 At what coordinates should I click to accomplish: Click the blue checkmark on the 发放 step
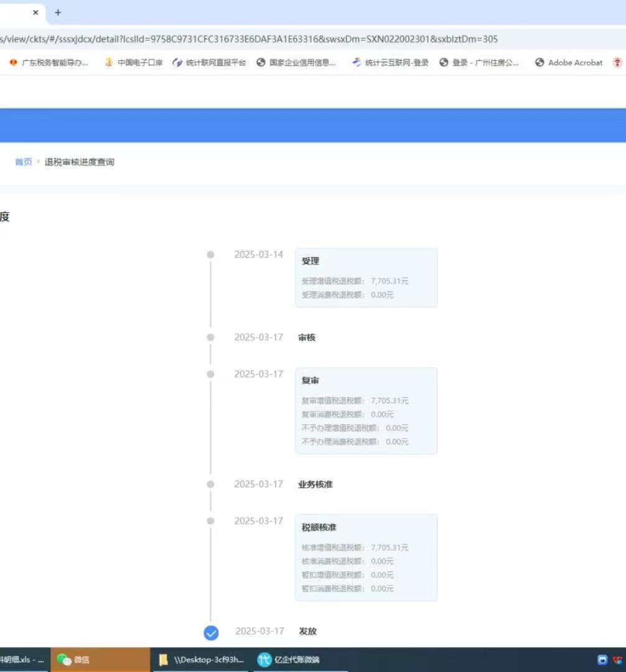coord(211,632)
